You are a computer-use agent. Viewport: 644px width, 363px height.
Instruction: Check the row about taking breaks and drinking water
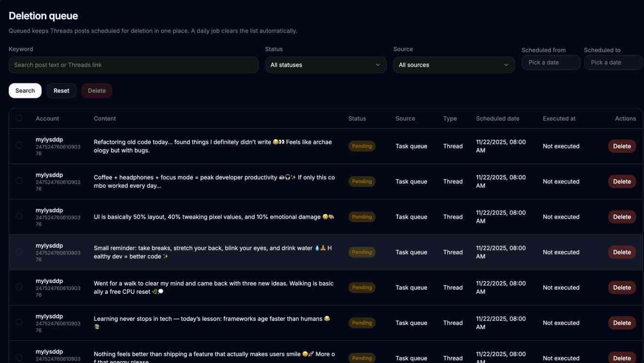click(x=19, y=252)
